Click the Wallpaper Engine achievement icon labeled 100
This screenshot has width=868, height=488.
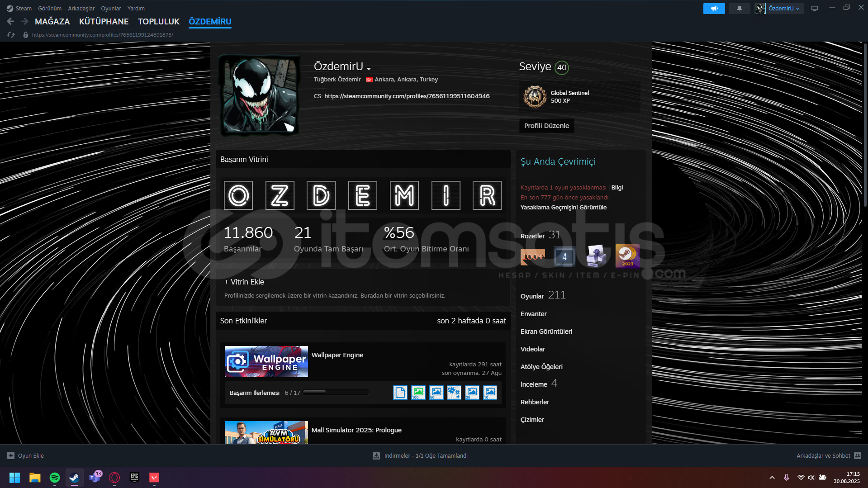coord(418,393)
